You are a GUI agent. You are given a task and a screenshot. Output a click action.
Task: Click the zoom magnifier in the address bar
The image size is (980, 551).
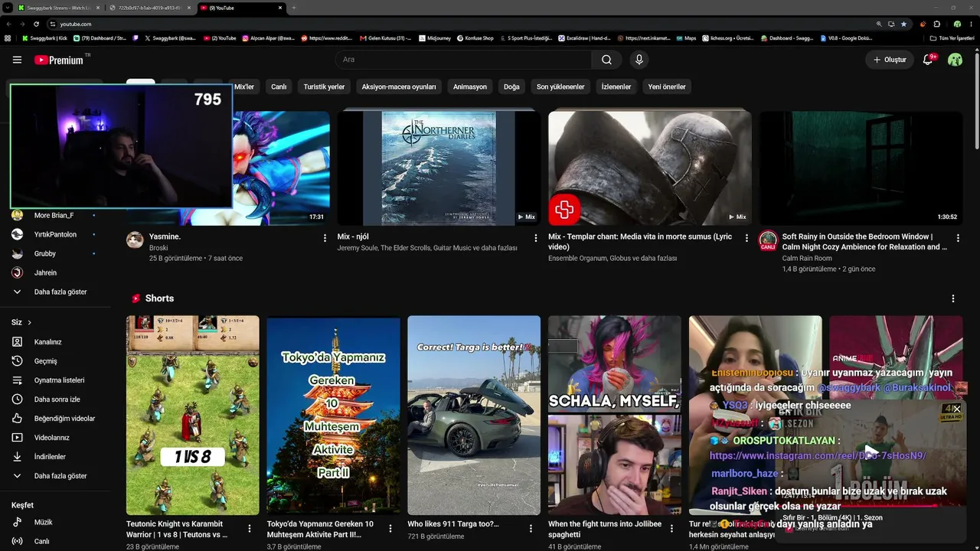click(x=879, y=24)
